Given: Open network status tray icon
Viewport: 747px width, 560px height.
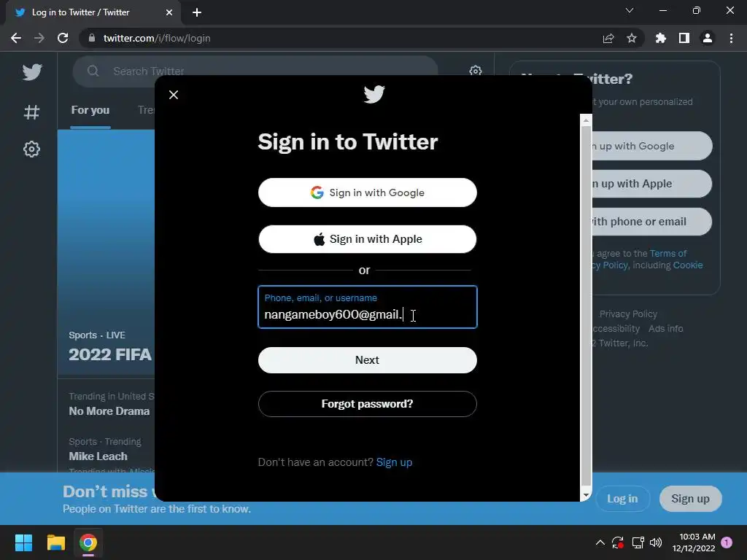Looking at the screenshot, I should pos(638,542).
